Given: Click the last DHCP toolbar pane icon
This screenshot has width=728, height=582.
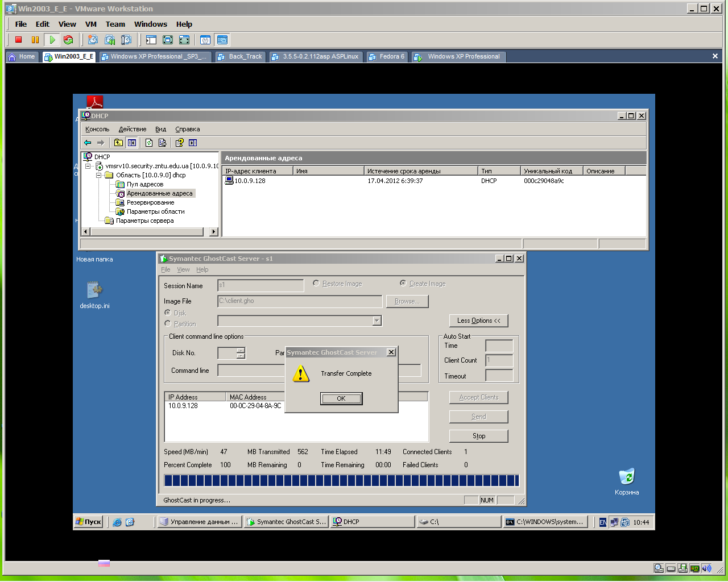Looking at the screenshot, I should [x=193, y=143].
